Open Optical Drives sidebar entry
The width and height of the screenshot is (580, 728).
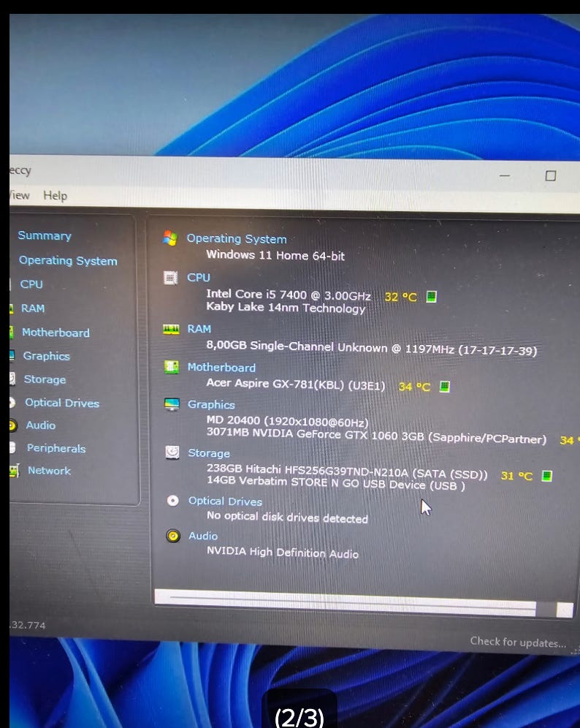(62, 403)
